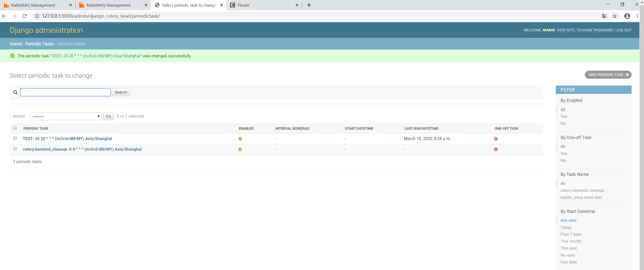Open a new tab with plus icon
Image resolution: width=644 pixels, height=270 pixels.
click(309, 5)
